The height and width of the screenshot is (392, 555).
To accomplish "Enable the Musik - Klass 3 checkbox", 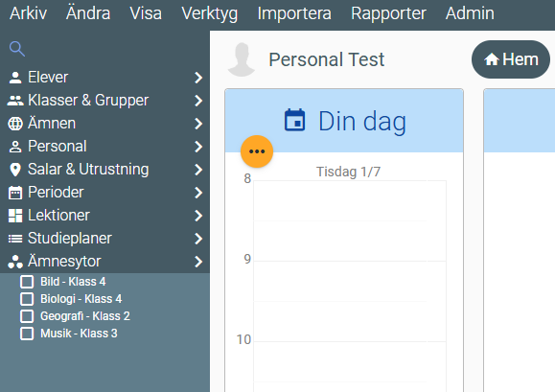I will 27,334.
